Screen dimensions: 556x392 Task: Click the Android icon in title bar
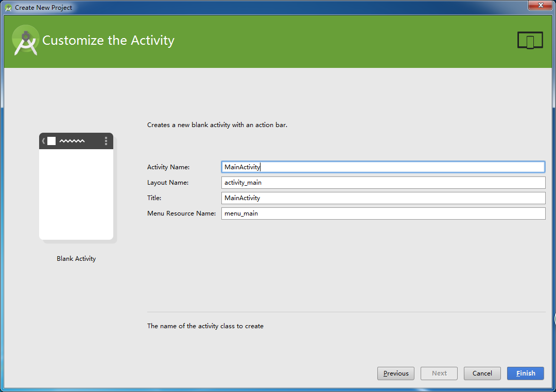pyautogui.click(x=8, y=8)
